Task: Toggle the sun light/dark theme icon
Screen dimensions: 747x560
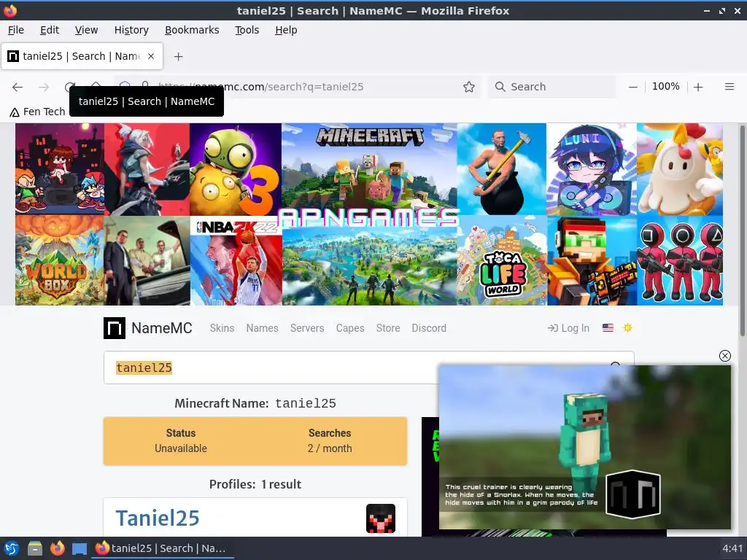Action: click(627, 327)
